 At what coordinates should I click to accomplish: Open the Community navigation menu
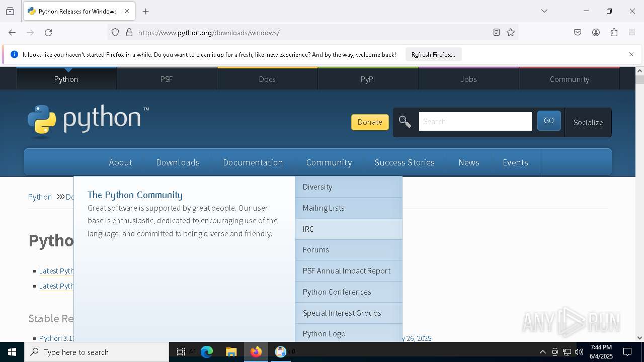329,162
